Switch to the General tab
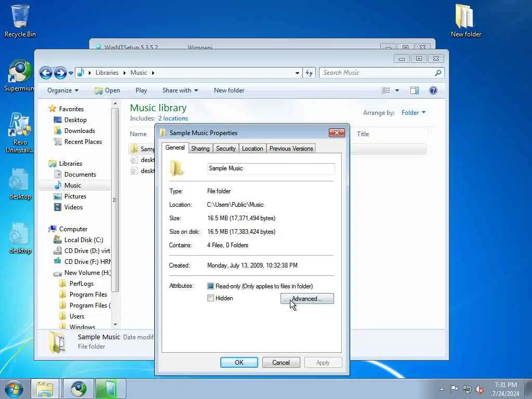 pos(175,148)
